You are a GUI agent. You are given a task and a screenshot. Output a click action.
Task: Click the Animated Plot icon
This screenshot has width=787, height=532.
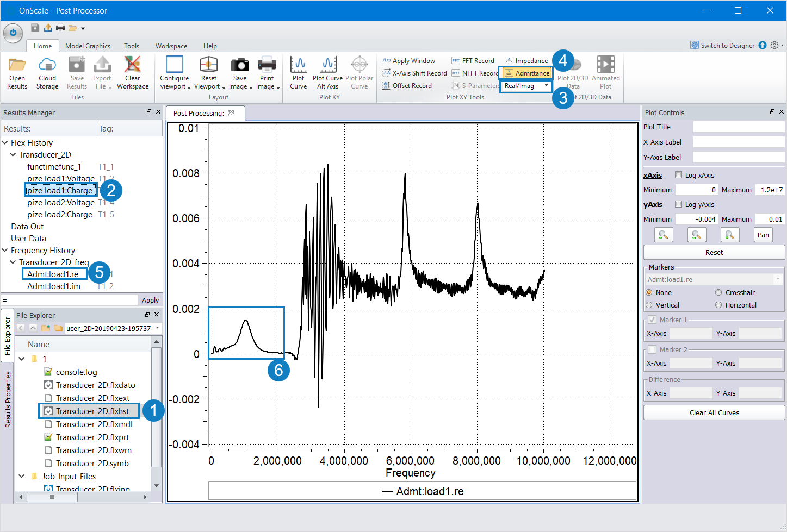point(605,64)
